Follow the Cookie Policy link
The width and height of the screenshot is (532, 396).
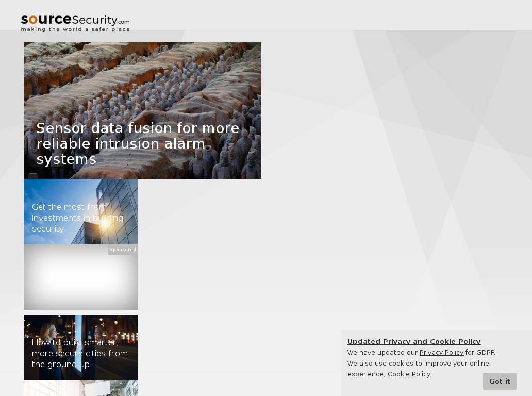point(409,374)
